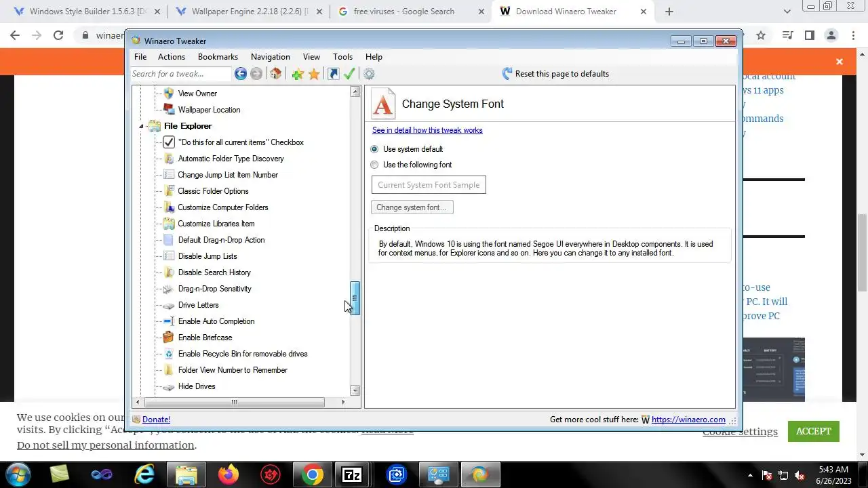Click the tree vertical scrollbar thumb
This screenshot has width=868, height=488.
(355, 298)
